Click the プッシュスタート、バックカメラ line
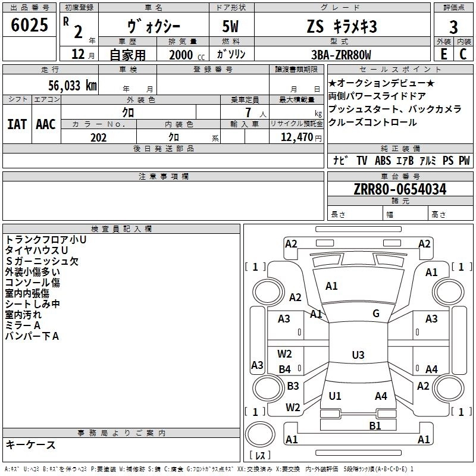The width and height of the screenshot is (476, 476). point(394,109)
